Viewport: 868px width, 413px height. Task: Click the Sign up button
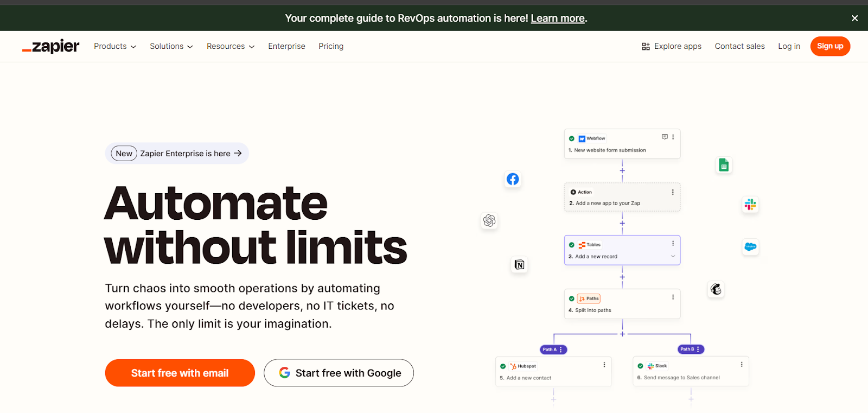(830, 46)
